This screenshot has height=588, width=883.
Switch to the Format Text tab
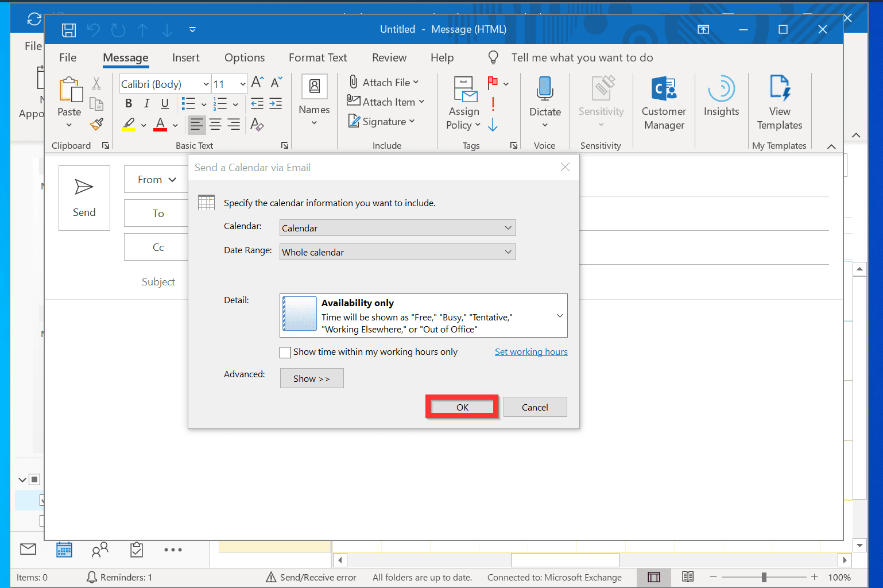pyautogui.click(x=317, y=57)
